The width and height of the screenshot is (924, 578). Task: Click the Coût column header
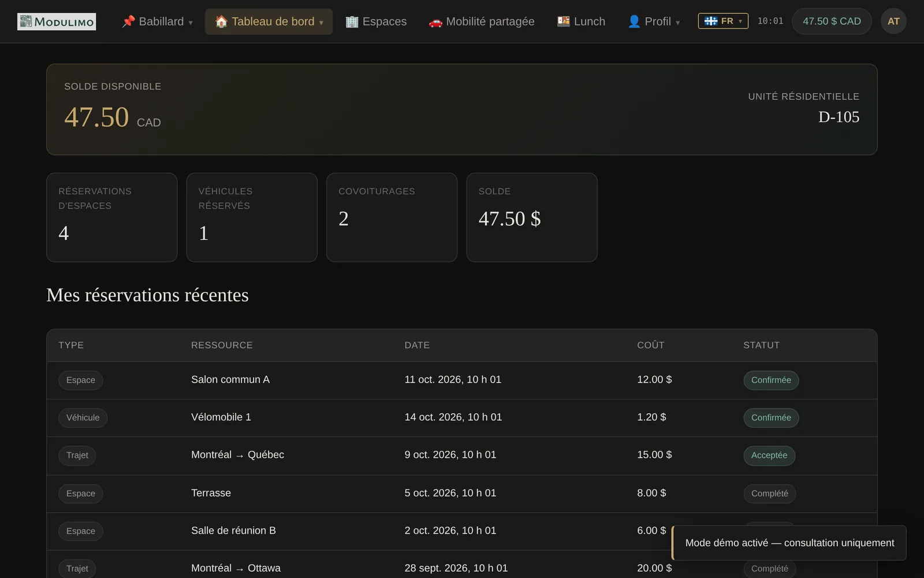[x=651, y=345]
